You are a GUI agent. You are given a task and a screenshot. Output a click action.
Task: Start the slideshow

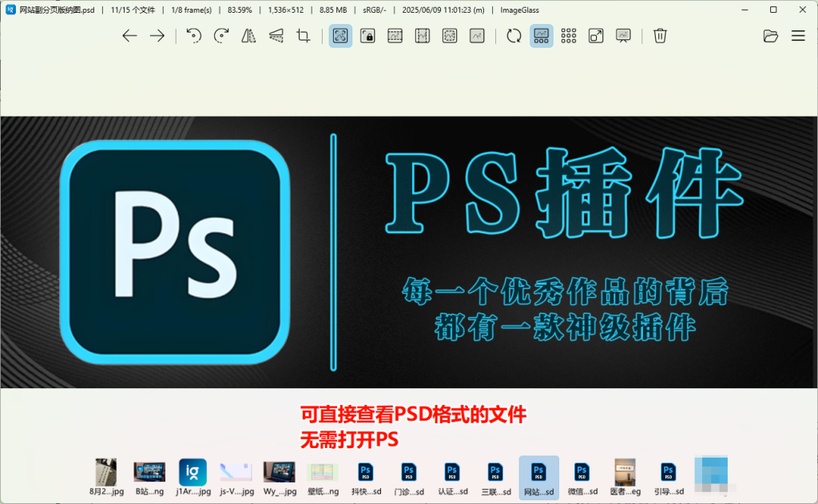click(623, 36)
